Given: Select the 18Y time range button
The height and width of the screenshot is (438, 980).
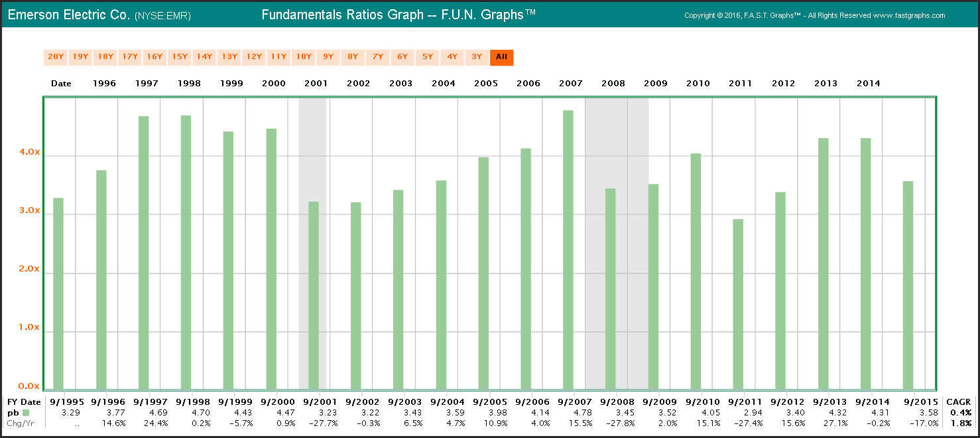Looking at the screenshot, I should (x=105, y=57).
